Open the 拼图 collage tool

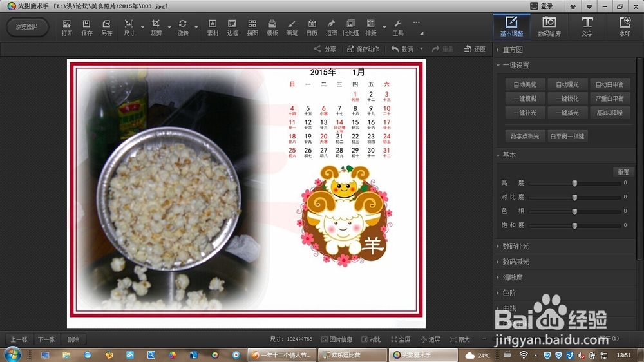tap(252, 28)
